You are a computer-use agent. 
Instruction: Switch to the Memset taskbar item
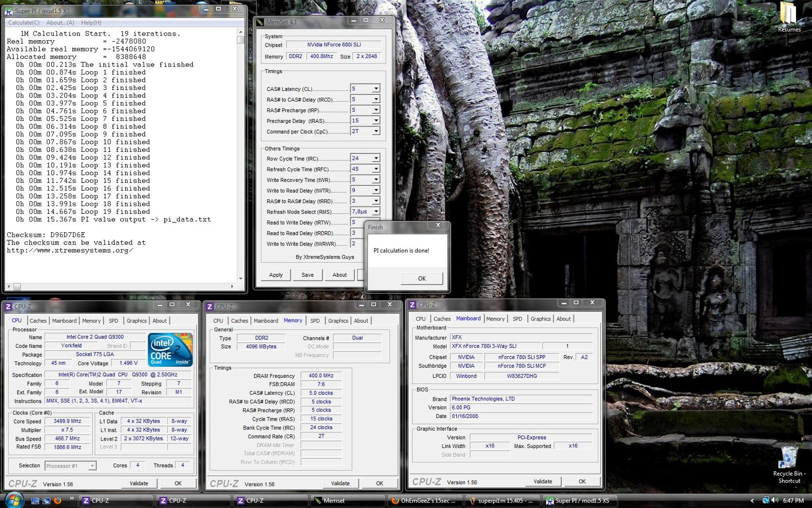[347, 500]
